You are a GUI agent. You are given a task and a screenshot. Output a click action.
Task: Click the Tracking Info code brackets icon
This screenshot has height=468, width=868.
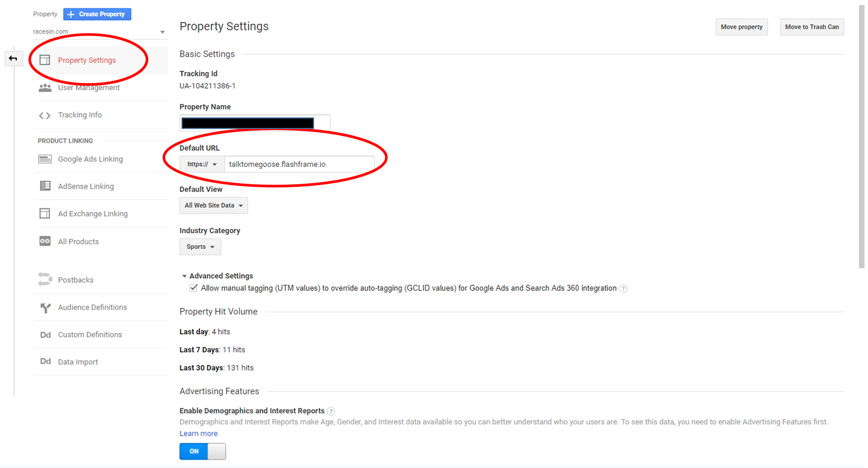[45, 115]
